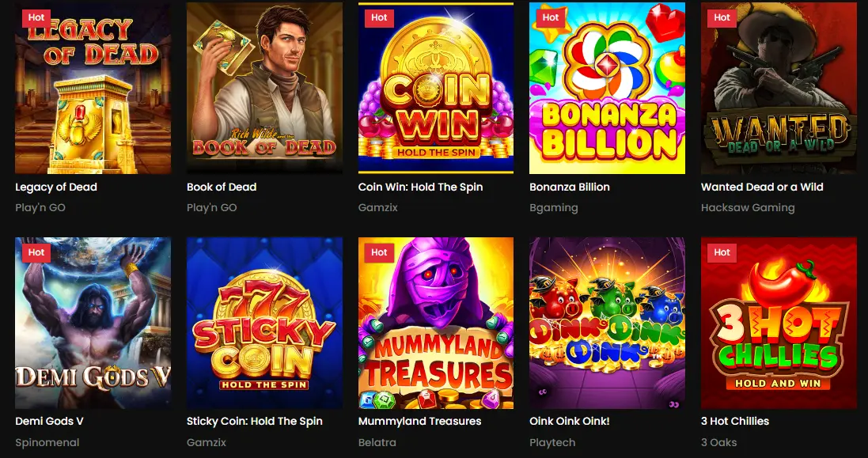The width and height of the screenshot is (868, 458).
Task: Open the Book of Dead game thumbnail
Action: (x=264, y=88)
